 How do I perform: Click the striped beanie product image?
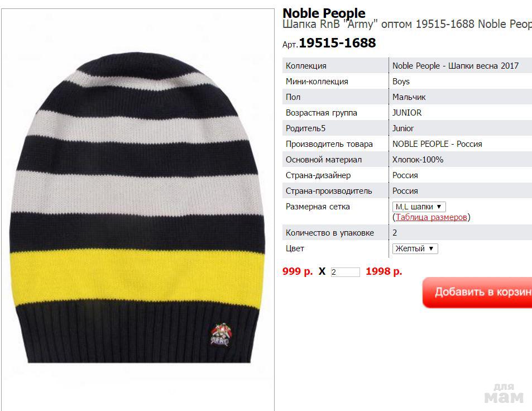(137, 208)
